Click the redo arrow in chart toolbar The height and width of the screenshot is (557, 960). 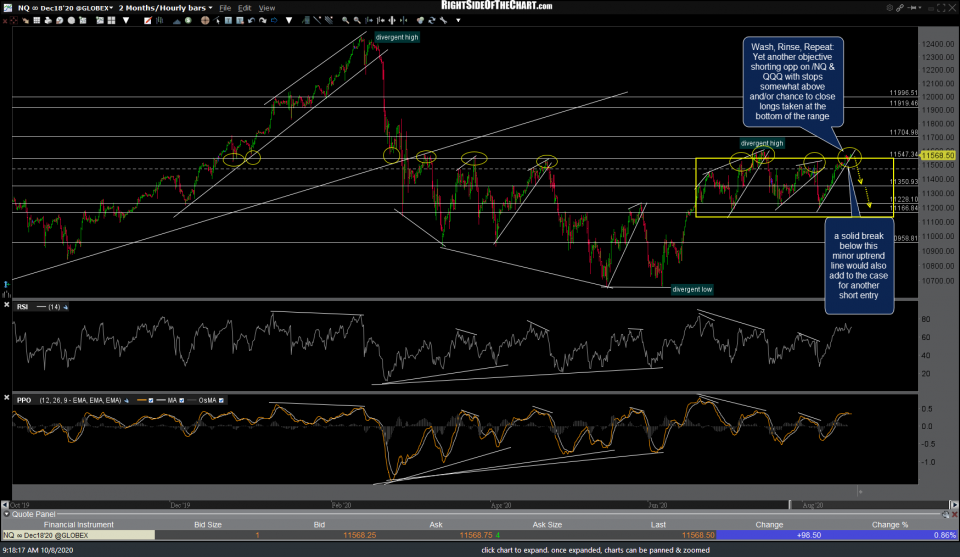pos(263,20)
